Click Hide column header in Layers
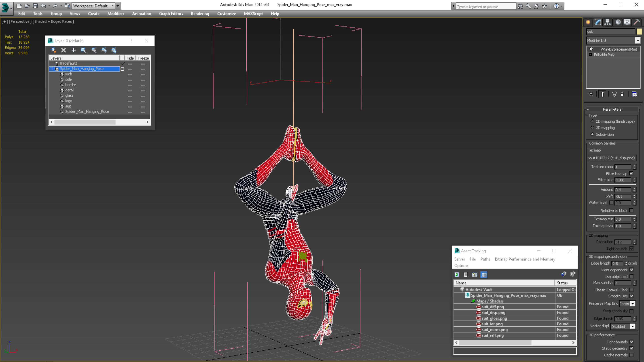Viewport: 644px width, 362px height. pyautogui.click(x=130, y=58)
